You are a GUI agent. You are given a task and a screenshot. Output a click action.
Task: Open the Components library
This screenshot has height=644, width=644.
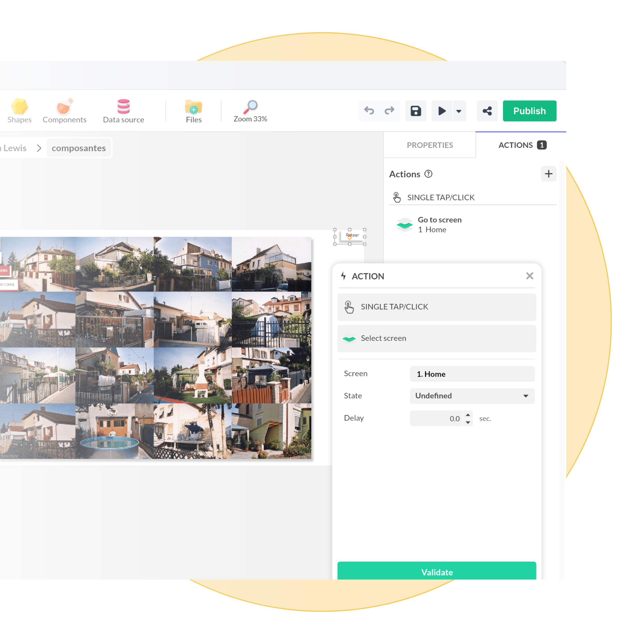[x=64, y=111]
